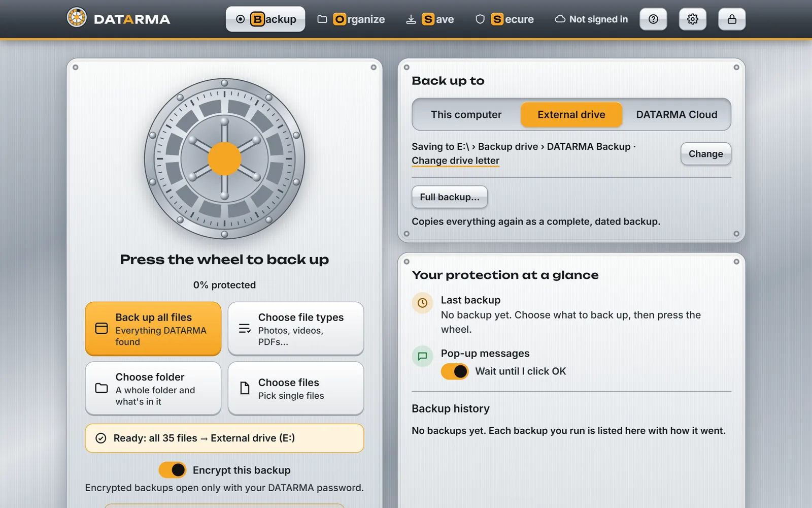812x508 pixels.
Task: Toggle Wait until I click OK switch
Action: [x=455, y=371]
